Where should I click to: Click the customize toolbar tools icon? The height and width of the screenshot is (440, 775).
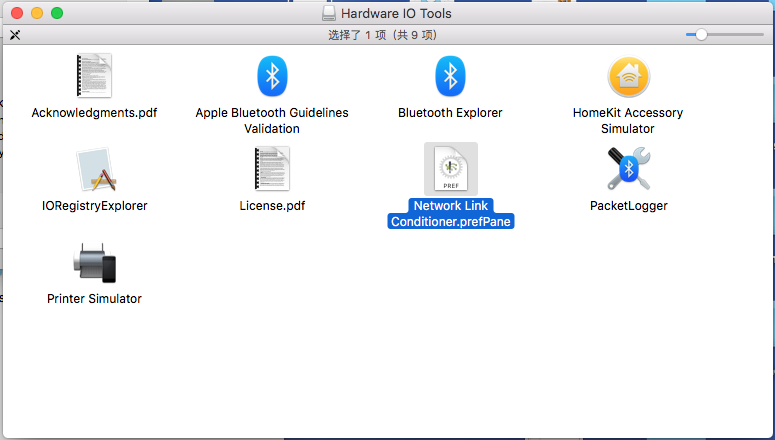[x=15, y=35]
